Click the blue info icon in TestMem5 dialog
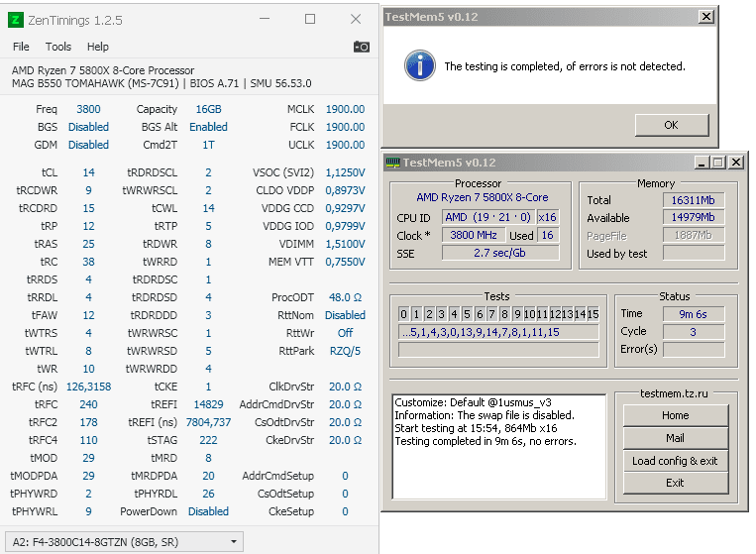This screenshot has width=756, height=554. point(420,65)
